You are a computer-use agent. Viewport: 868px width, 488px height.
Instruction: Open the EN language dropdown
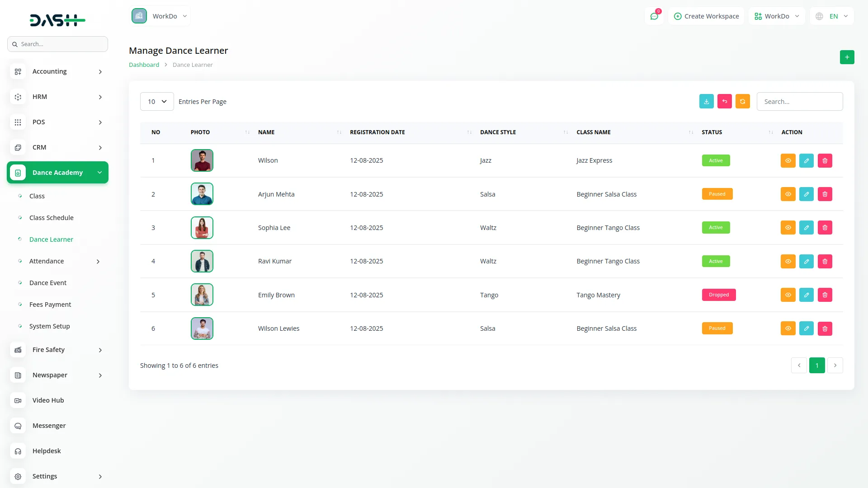pyautogui.click(x=832, y=16)
